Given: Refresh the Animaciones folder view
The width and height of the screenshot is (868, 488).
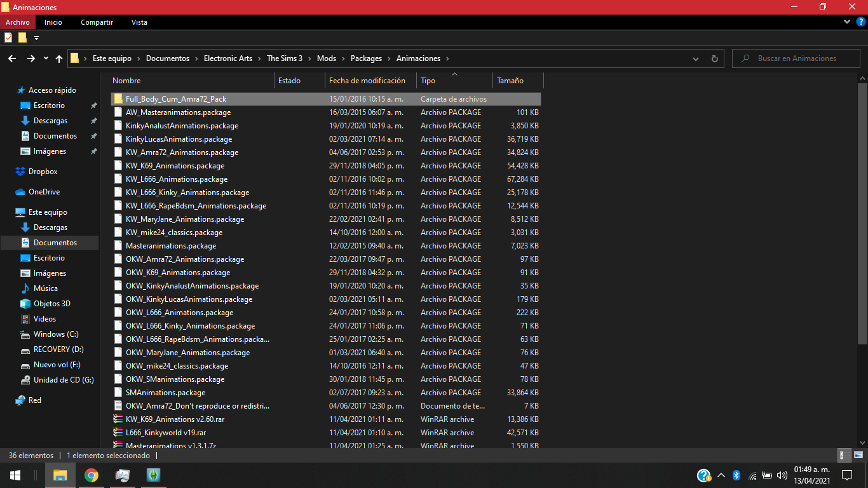Looking at the screenshot, I should click(x=714, y=58).
